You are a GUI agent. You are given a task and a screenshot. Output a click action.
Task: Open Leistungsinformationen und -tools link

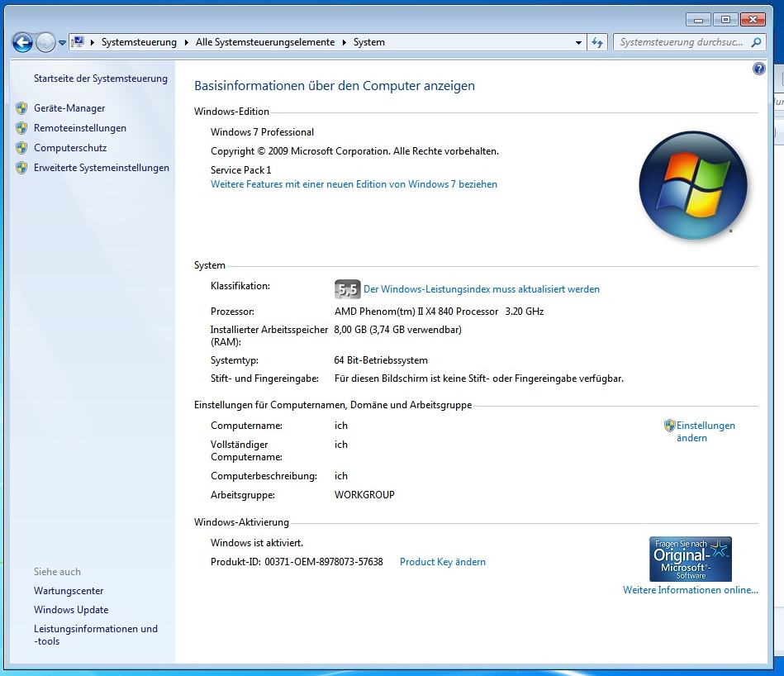[x=96, y=635]
